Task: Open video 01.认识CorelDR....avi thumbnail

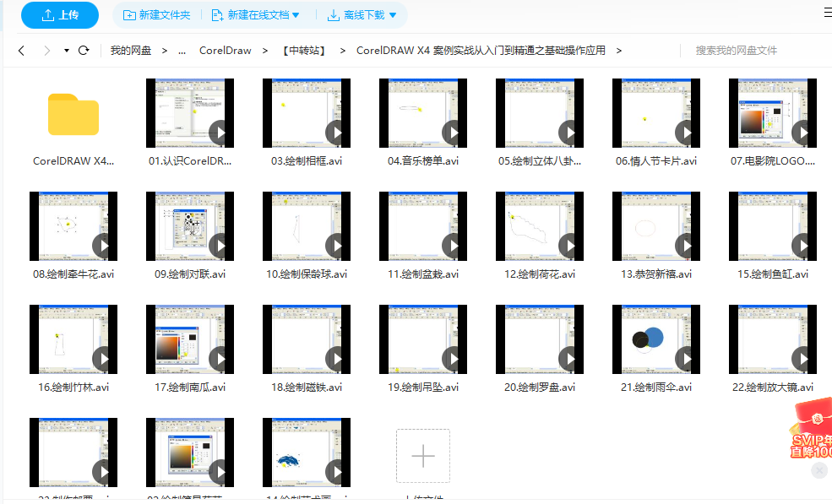Action: (190, 113)
